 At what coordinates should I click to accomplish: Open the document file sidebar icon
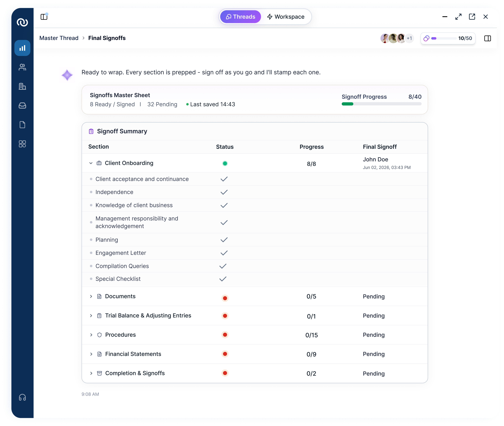pyautogui.click(x=22, y=125)
